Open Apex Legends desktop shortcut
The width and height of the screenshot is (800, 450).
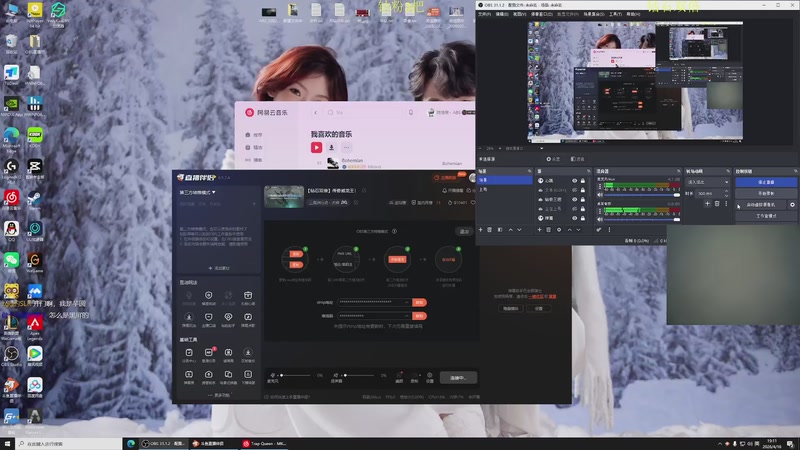(35, 327)
